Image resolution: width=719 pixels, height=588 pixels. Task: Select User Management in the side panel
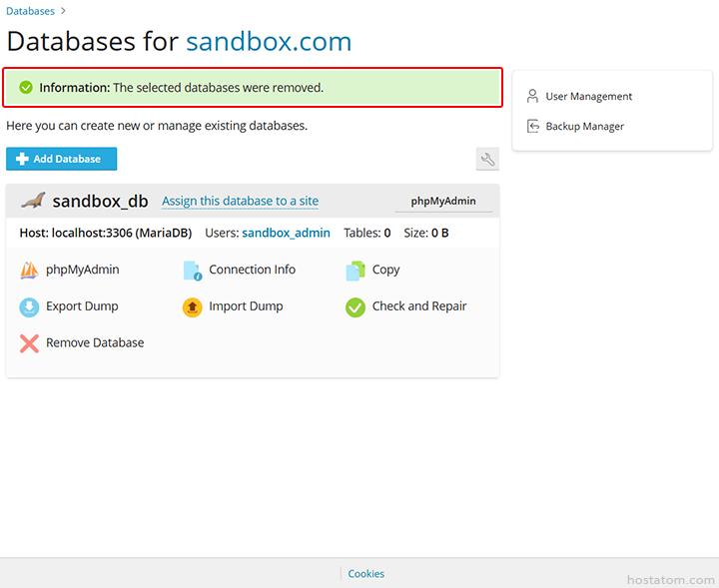click(588, 97)
